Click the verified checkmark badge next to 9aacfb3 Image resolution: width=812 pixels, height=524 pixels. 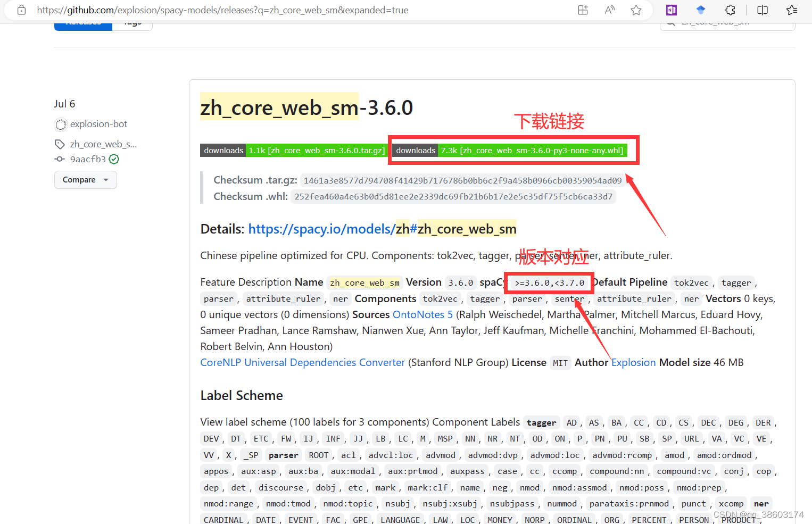click(x=114, y=159)
